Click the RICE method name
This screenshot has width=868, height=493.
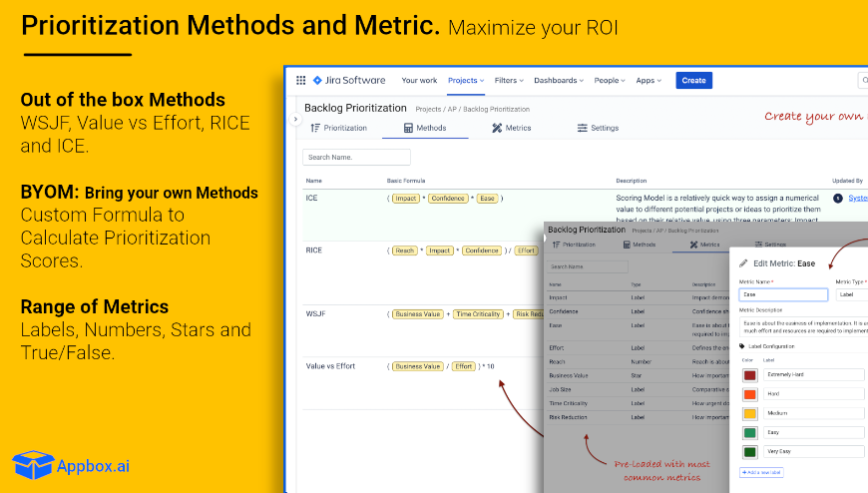pos(313,250)
